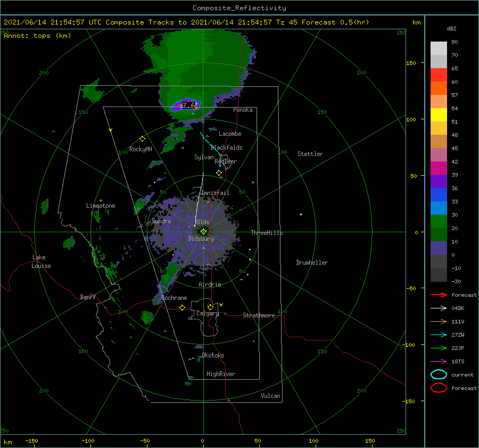
Task: Click the green 22JP arrow icon
Action: pyautogui.click(x=439, y=348)
